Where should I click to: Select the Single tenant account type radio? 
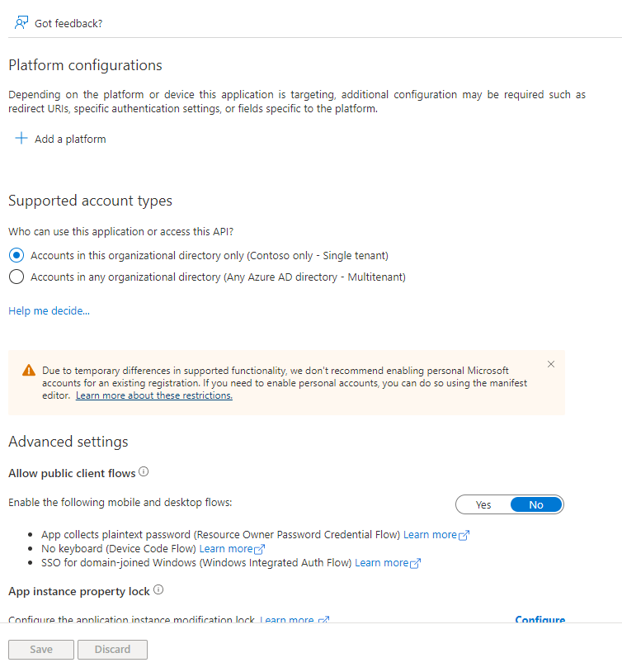pyautogui.click(x=16, y=255)
